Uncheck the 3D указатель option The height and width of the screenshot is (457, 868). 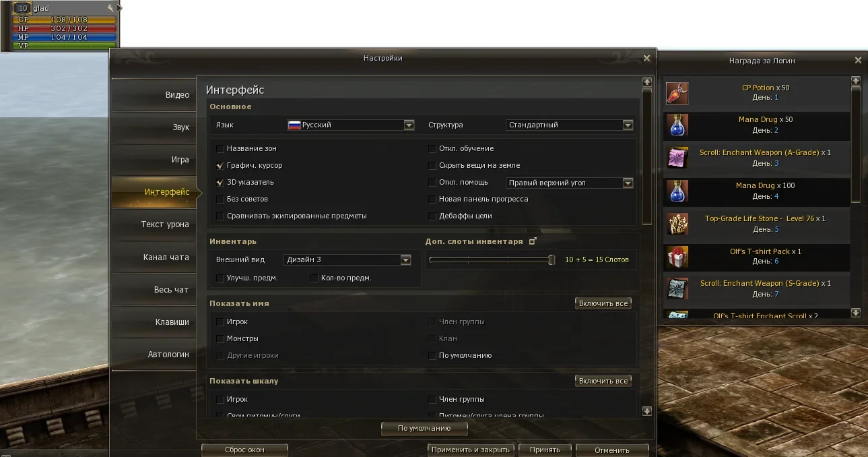(x=220, y=182)
